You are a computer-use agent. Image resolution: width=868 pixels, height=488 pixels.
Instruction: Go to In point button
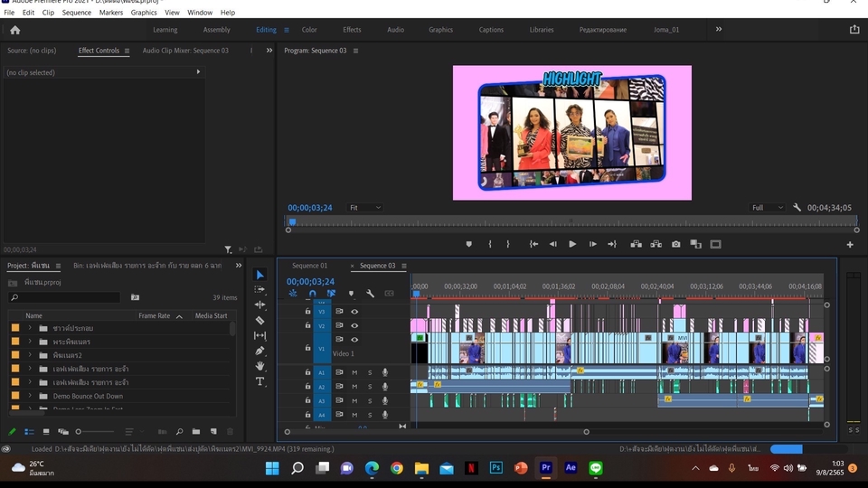533,244
